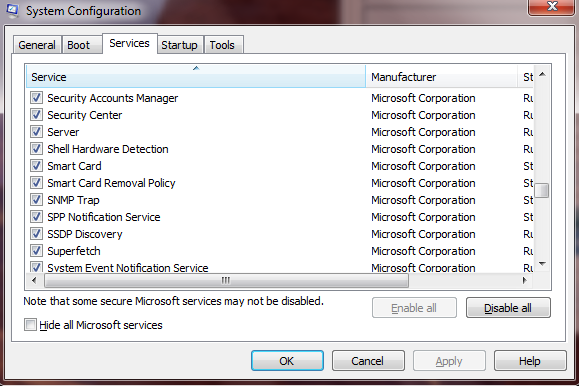579x386 pixels.
Task: Select Shell Hardware Detection row text
Action: [108, 149]
